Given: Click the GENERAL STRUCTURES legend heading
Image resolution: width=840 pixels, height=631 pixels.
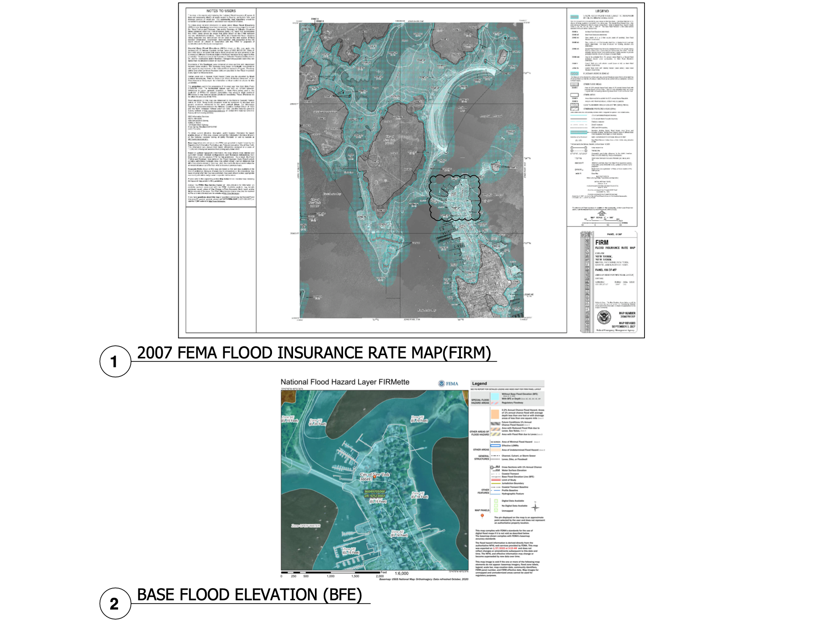Looking at the screenshot, I should [x=482, y=457].
